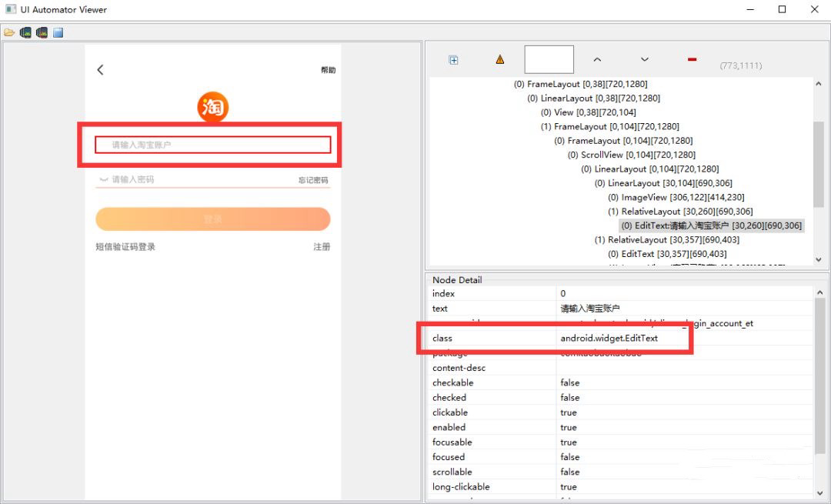Click the 忘记密码 forgot password link
831x504 pixels.
point(313,180)
